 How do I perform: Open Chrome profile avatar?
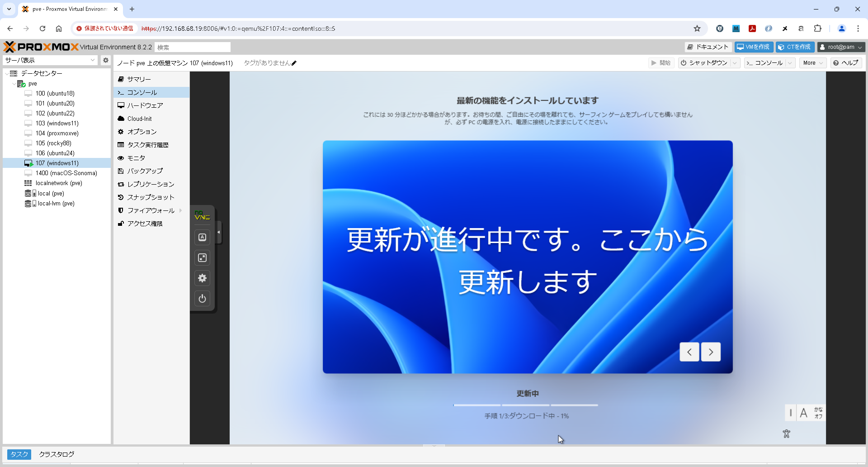[x=842, y=29]
